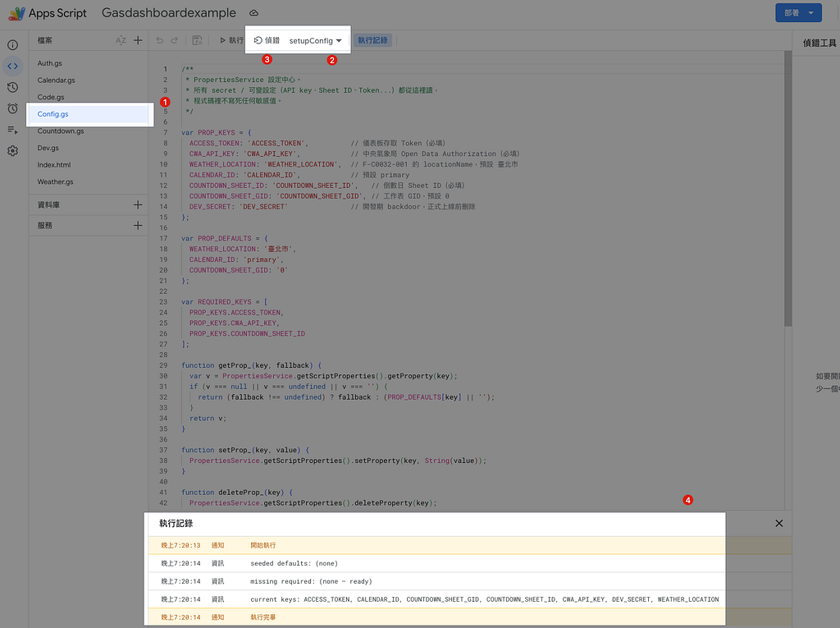Screen dimensions: 840x628
Task: Toggle the 執行記錄 execution log button
Action: [373, 40]
